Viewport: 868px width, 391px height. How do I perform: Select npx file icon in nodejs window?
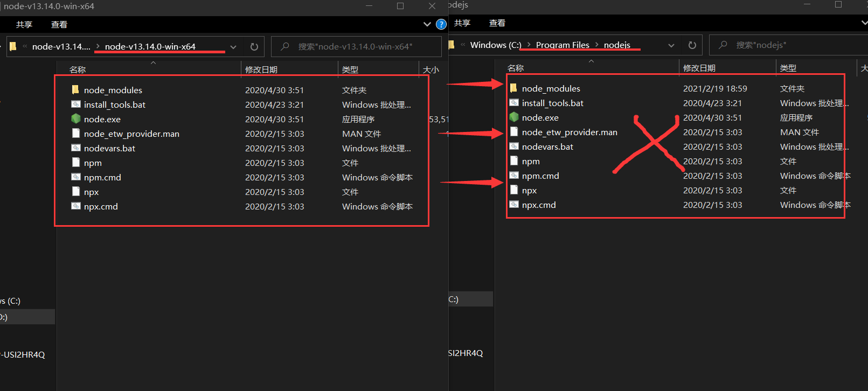click(513, 190)
